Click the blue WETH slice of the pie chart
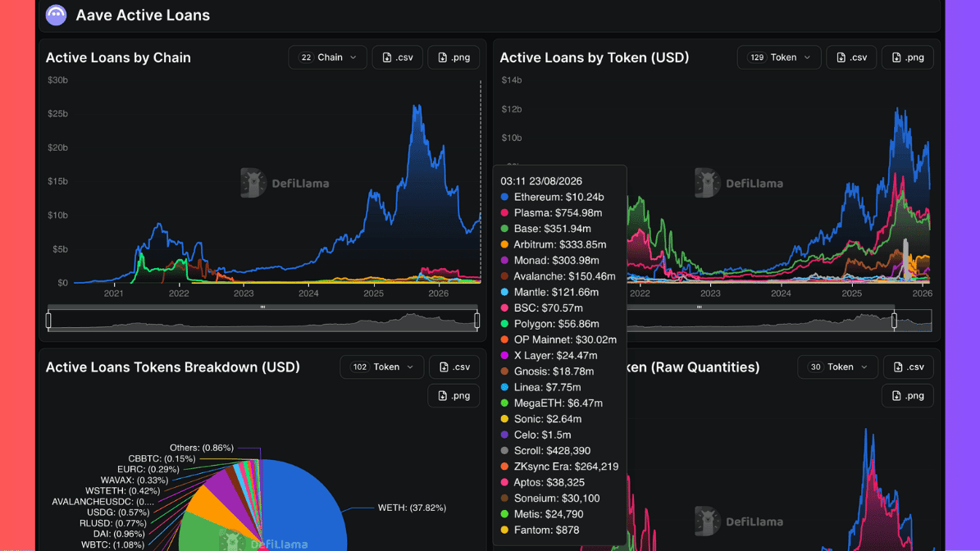980x551 pixels. (303, 509)
